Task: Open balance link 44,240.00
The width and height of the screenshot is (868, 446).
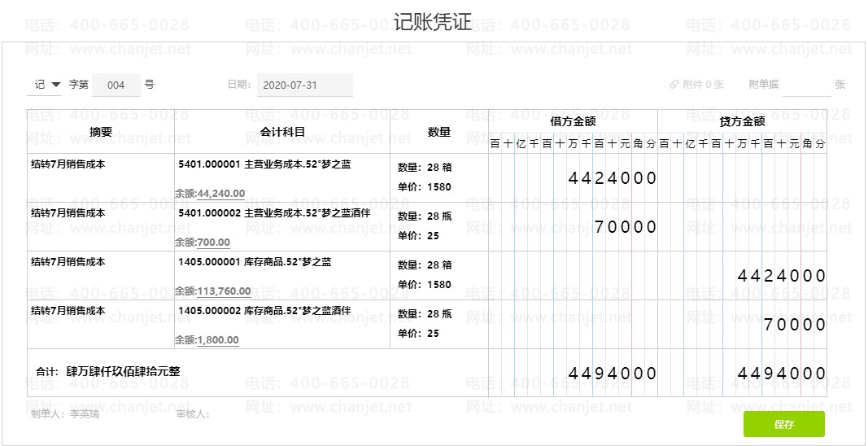Action: pyautogui.click(x=221, y=194)
